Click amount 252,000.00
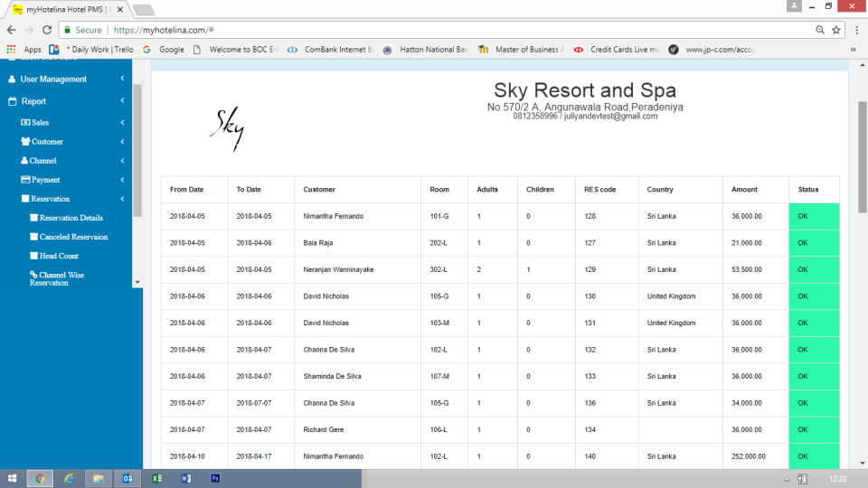Image resolution: width=868 pixels, height=488 pixels. point(749,456)
